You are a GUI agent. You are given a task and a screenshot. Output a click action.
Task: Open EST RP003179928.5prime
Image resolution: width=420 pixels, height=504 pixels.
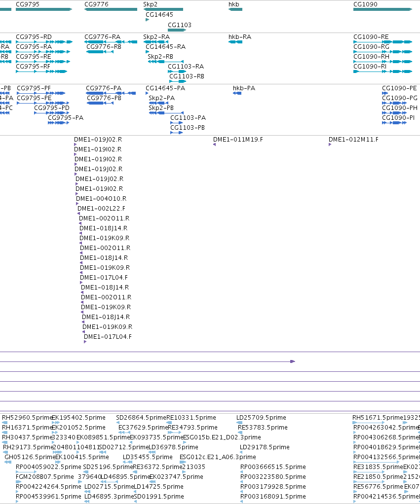pyautogui.click(x=273, y=487)
